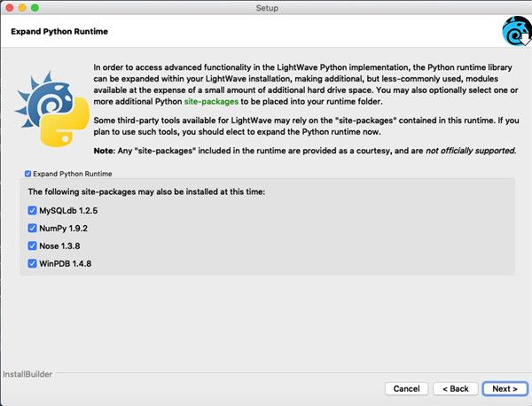Click the Expand Python Runtime page heading

(x=59, y=32)
